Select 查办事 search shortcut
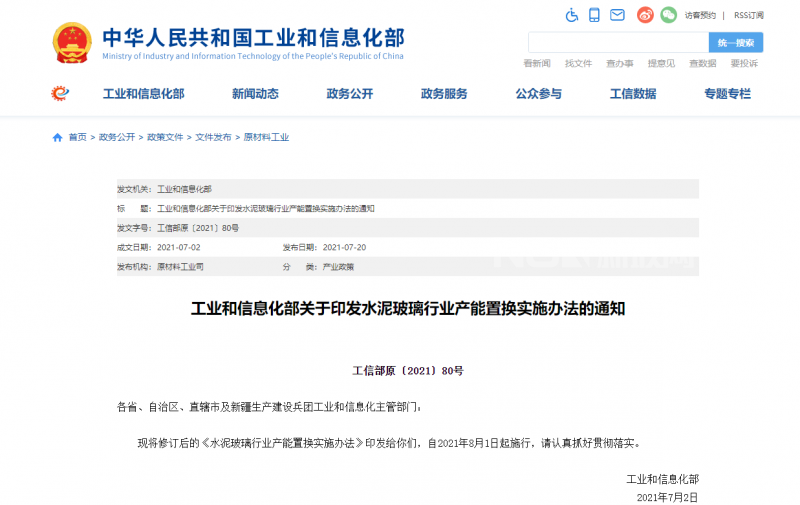The image size is (800, 505). (x=619, y=63)
